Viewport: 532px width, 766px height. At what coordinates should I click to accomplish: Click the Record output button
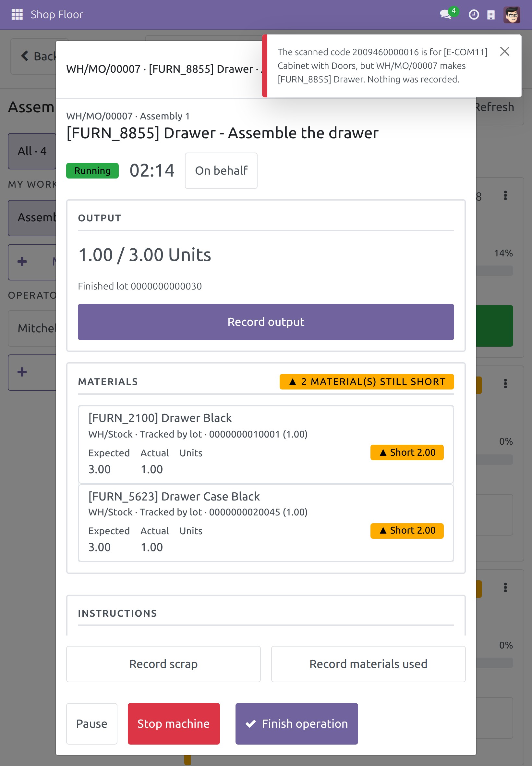266,322
